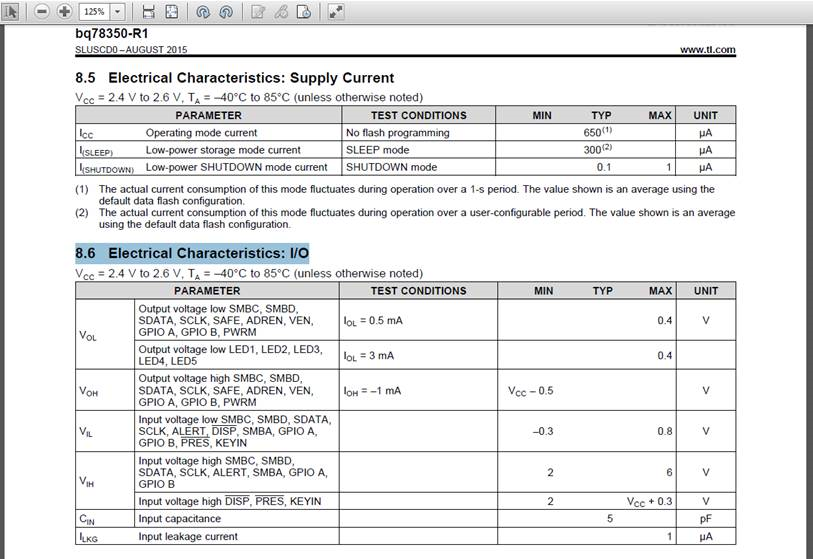Click SLUSCD0 – AUGUST 2015 text
The width and height of the screenshot is (813, 559).
click(x=131, y=50)
